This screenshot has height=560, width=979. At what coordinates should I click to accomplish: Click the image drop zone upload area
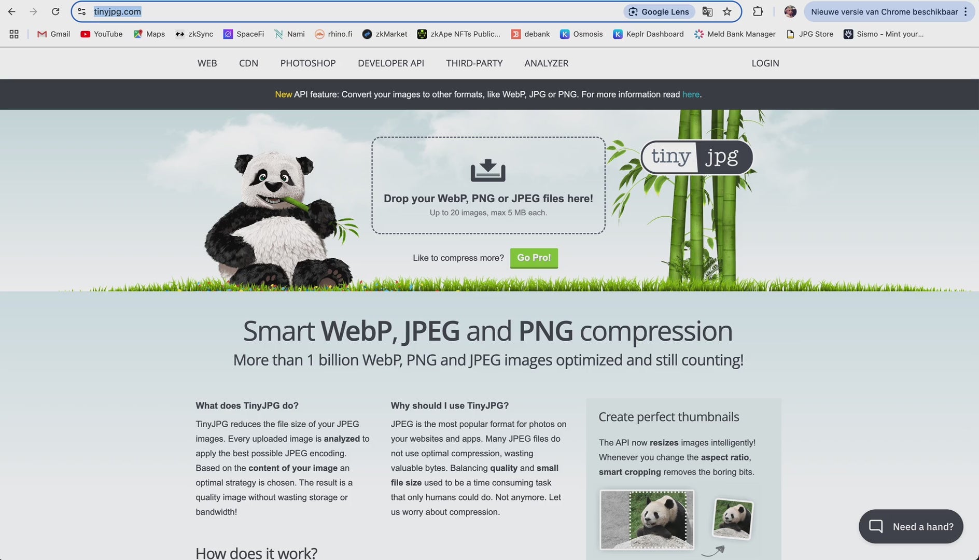coord(488,186)
